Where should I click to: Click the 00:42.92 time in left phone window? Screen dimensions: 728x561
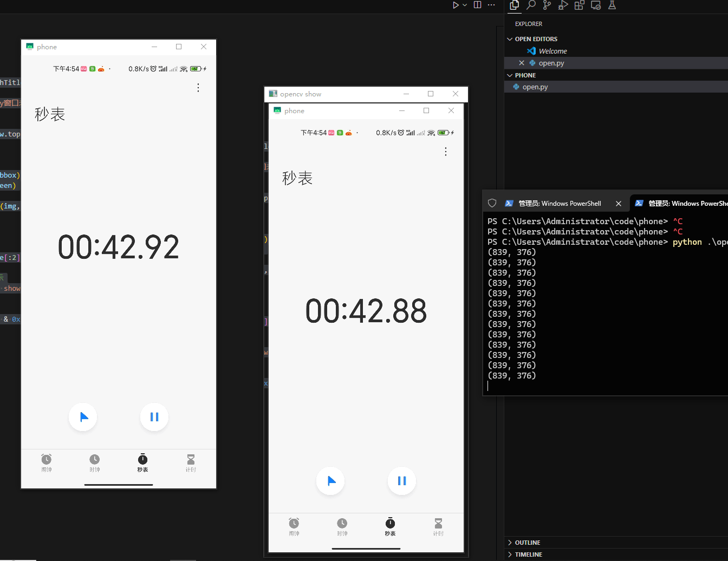tap(119, 247)
